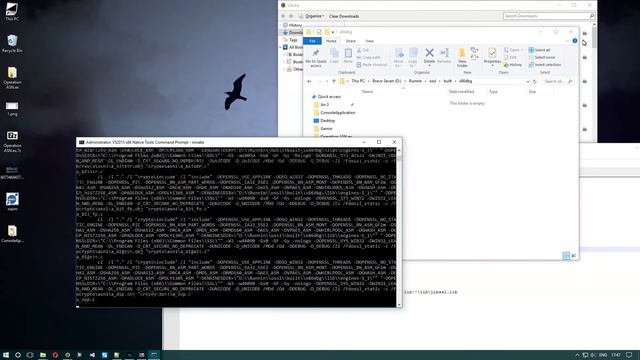Click Copy path in the Clipboard group

[x=368, y=57]
